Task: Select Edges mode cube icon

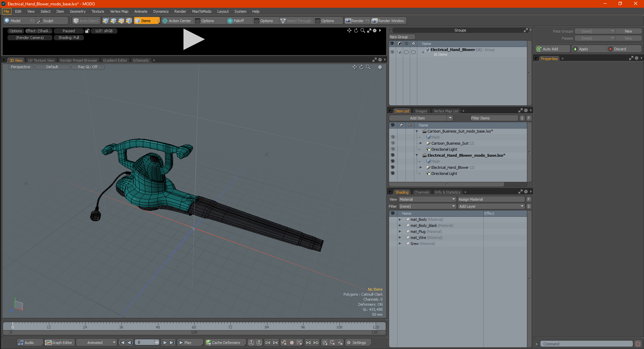Action: coord(113,21)
